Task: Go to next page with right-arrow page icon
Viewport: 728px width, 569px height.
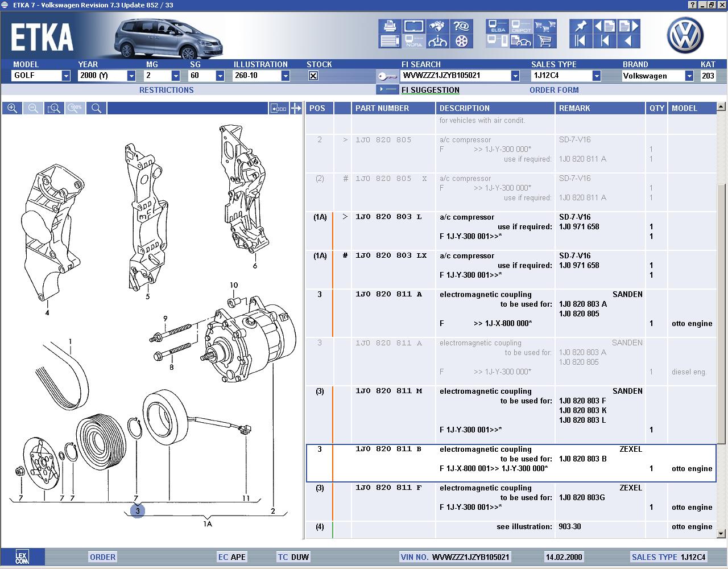Action: [x=628, y=26]
